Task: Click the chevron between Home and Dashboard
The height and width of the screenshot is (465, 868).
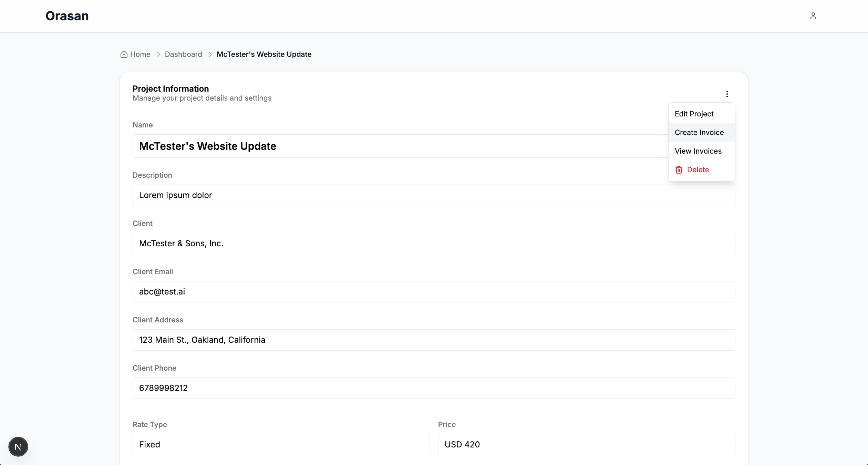Action: [x=158, y=54]
